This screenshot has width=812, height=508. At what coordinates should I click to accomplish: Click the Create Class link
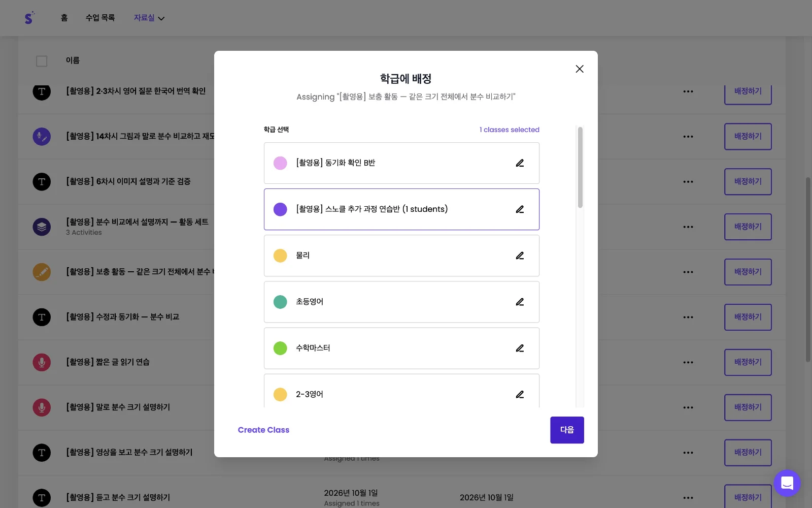(263, 430)
